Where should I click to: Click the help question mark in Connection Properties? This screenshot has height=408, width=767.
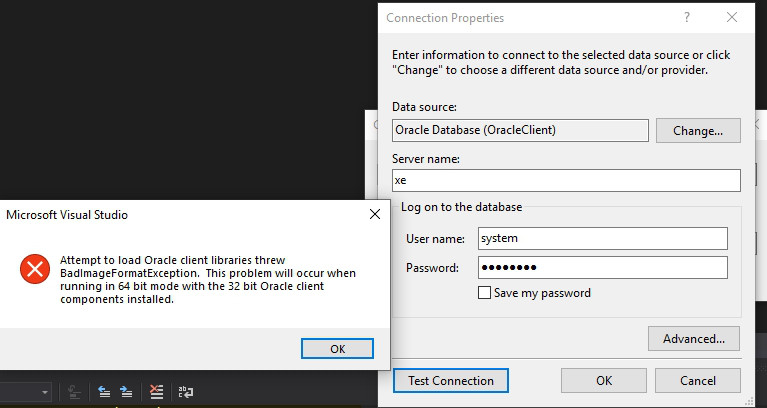(687, 18)
